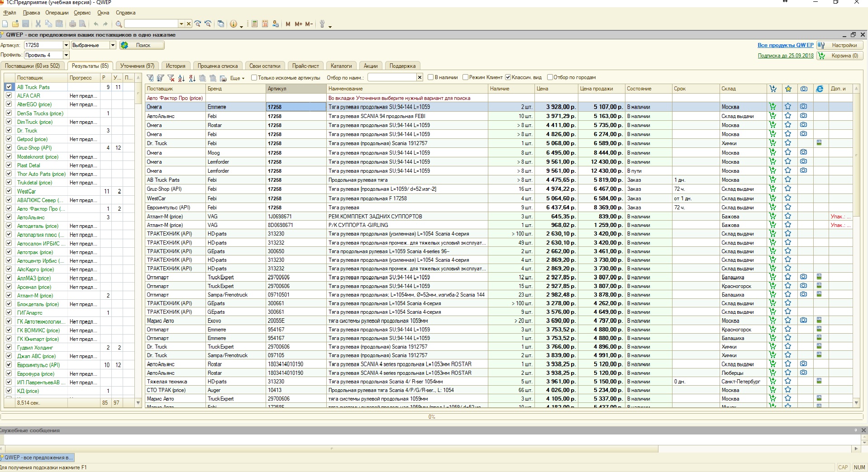
Task: Add Омега Emmerre row to cart
Action: [x=773, y=107]
